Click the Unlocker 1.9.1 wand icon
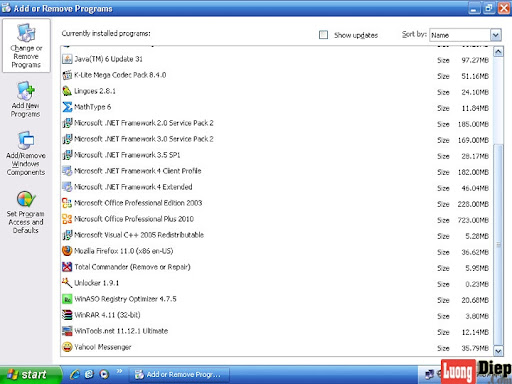Image resolution: width=512 pixels, height=384 pixels. click(x=67, y=283)
